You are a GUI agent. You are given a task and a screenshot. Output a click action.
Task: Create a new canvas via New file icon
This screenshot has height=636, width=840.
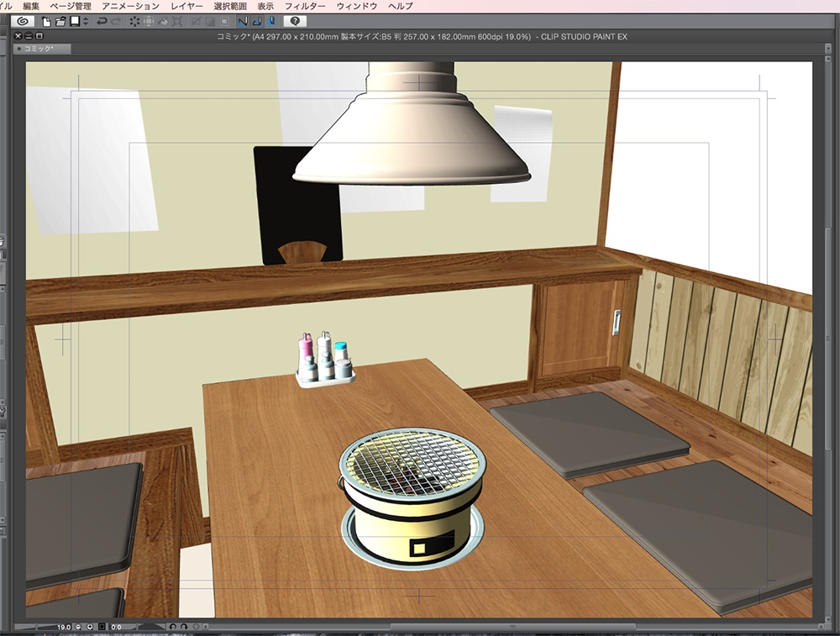tap(45, 24)
